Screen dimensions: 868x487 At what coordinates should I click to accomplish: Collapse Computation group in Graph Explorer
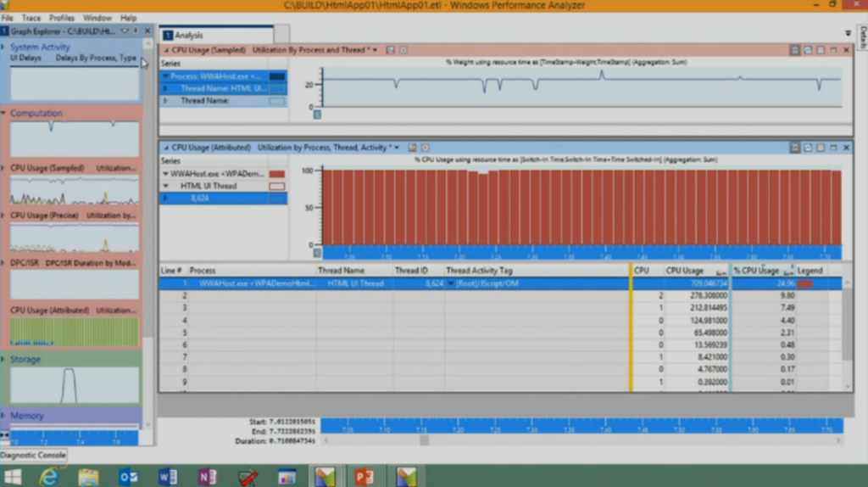[3, 113]
